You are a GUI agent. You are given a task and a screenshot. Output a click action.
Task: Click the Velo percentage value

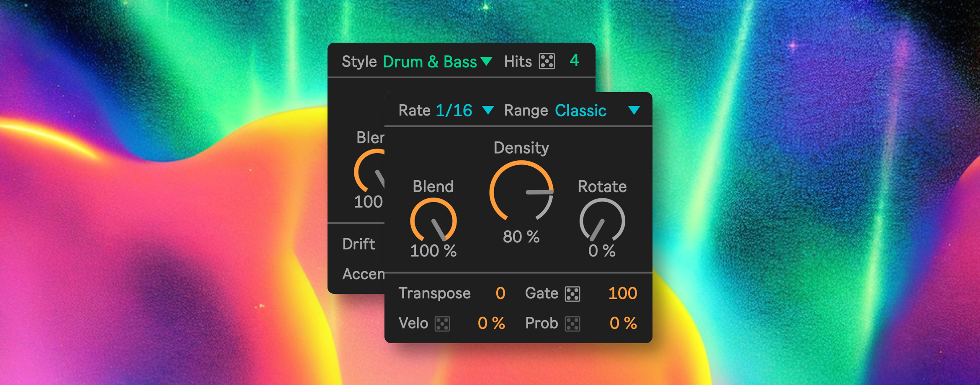491,323
